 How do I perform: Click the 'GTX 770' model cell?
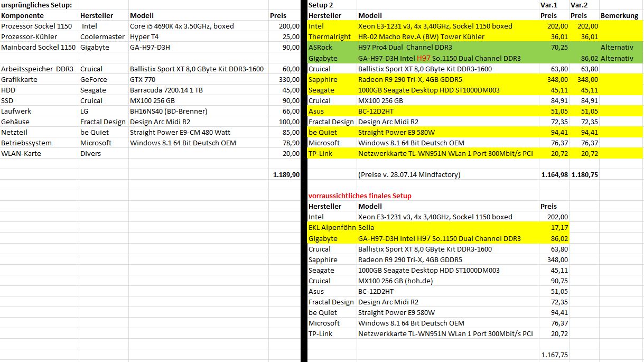coord(198,79)
